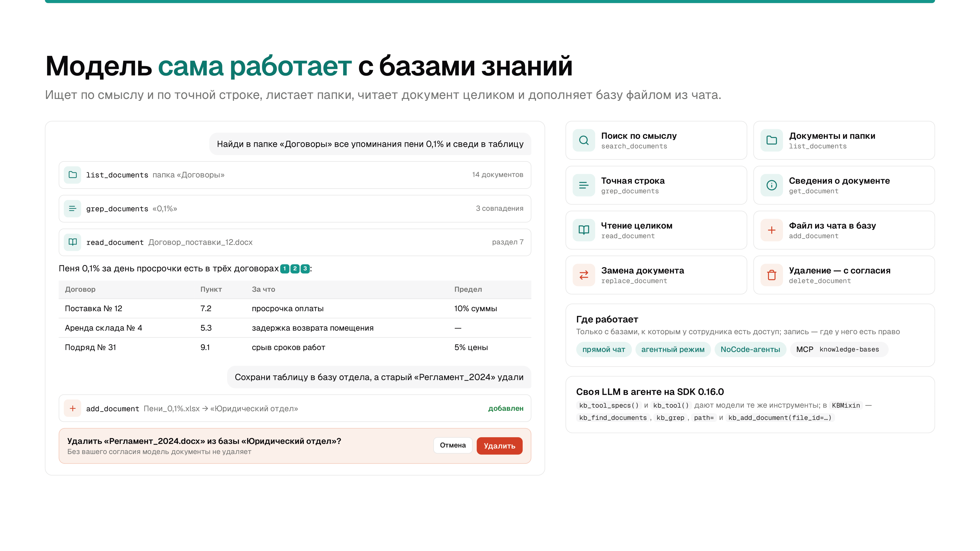Click the info icon of Сведения о документе
980x551 pixels.
[771, 185]
